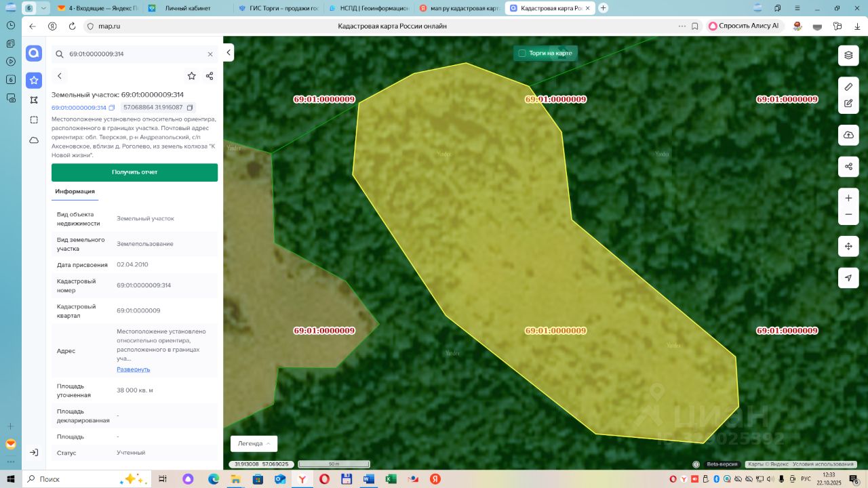Expand the map legend
868x488 pixels.
click(x=254, y=443)
